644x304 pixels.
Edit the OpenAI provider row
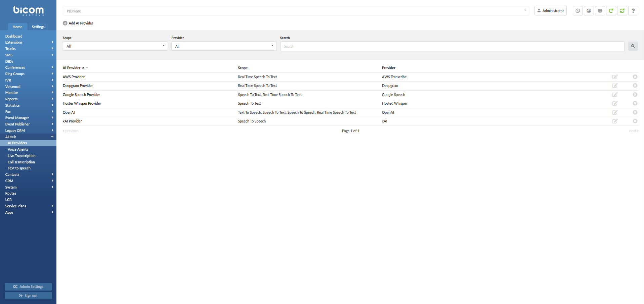tap(615, 112)
